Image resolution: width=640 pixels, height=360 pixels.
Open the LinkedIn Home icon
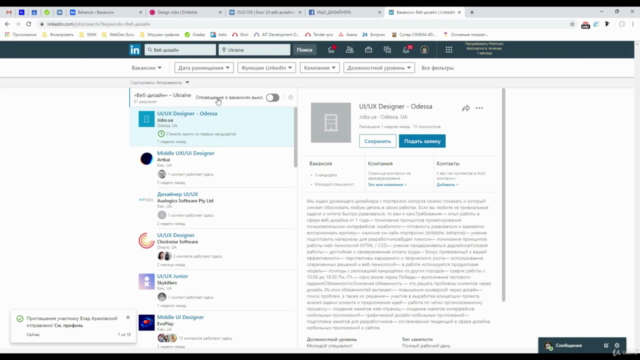coord(331,50)
